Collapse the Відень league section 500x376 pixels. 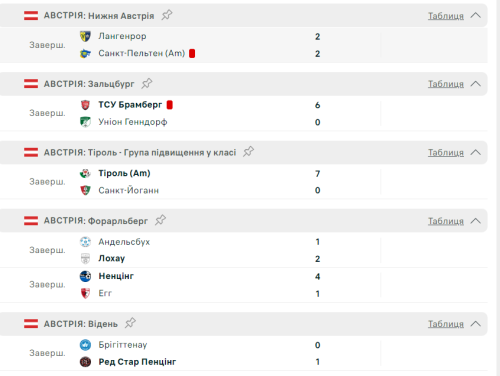[476, 324]
